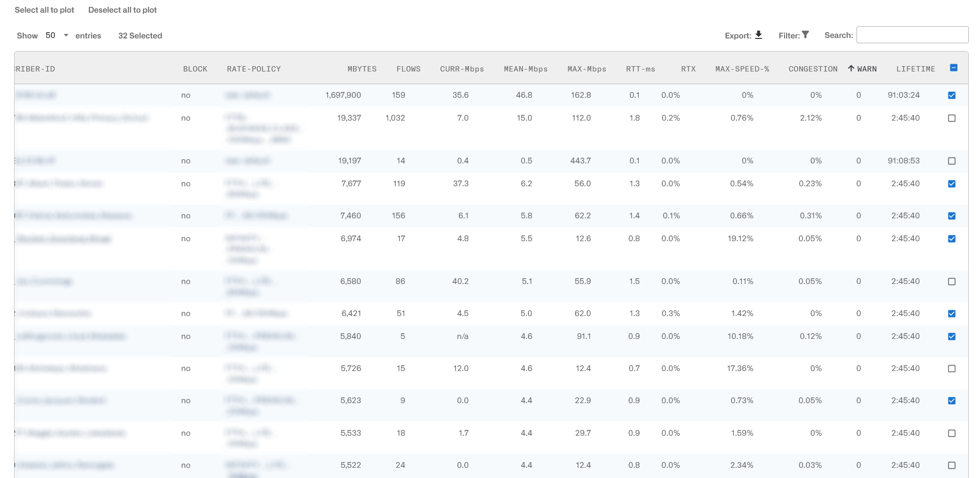Sort by the LIFETIME column header
Screen dimensions: 980x478
pyautogui.click(x=916, y=69)
